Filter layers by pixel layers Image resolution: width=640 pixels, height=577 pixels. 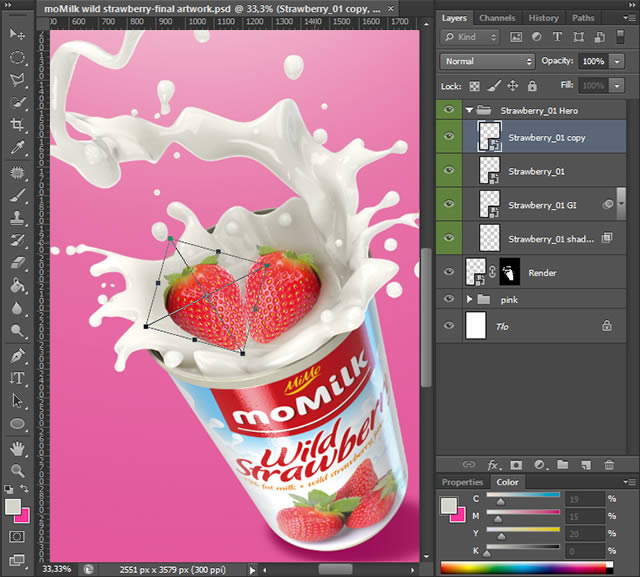(x=516, y=37)
